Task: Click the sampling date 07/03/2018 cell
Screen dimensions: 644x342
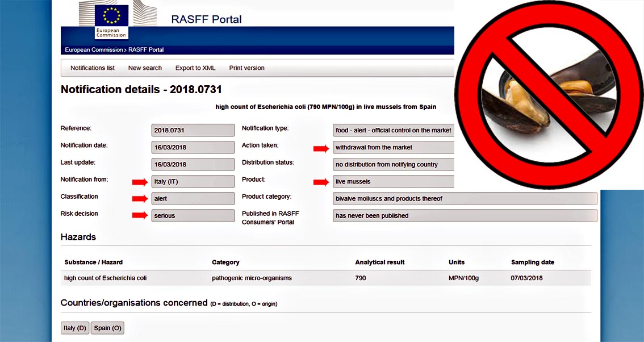Action: pos(527,278)
